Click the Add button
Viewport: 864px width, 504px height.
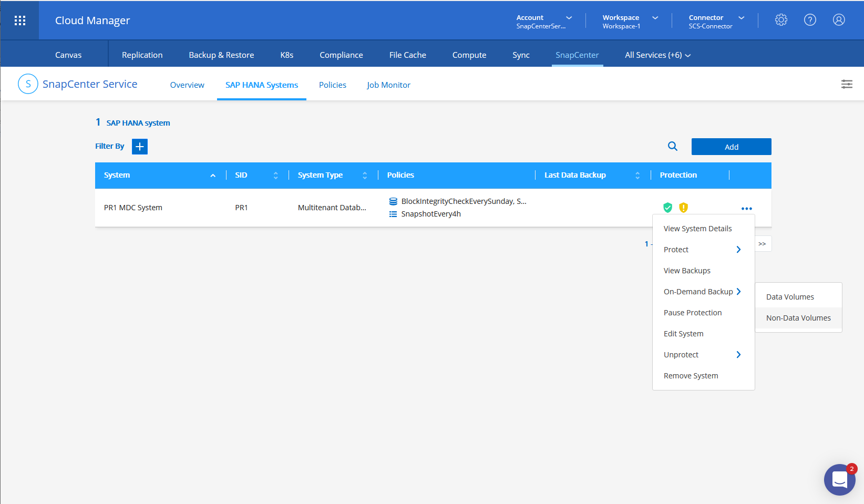(731, 147)
